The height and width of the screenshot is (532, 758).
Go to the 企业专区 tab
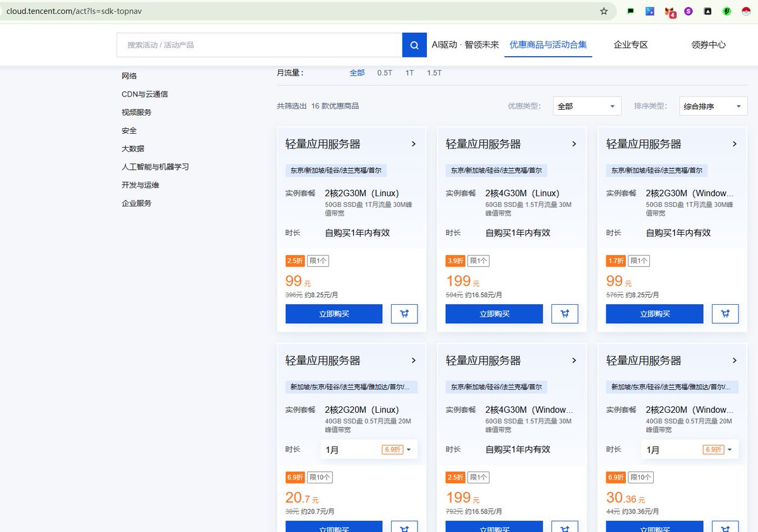click(630, 45)
